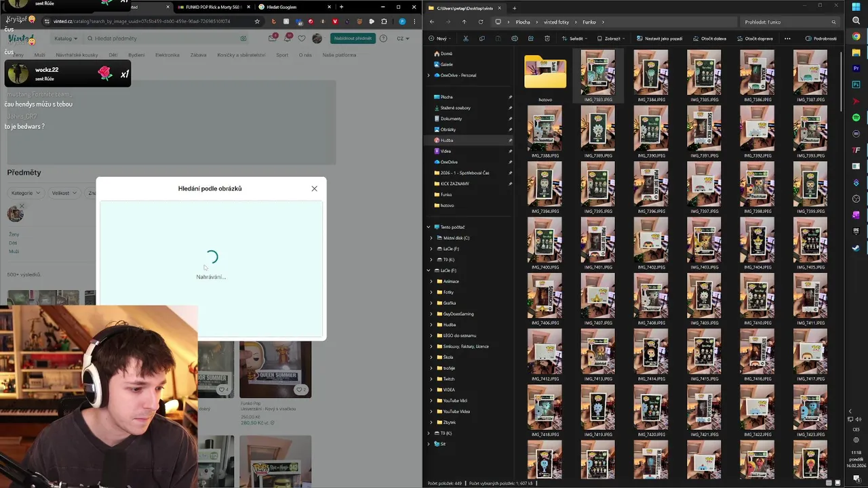Expand the Animace folder node
The height and width of the screenshot is (488, 868).
[431, 281]
